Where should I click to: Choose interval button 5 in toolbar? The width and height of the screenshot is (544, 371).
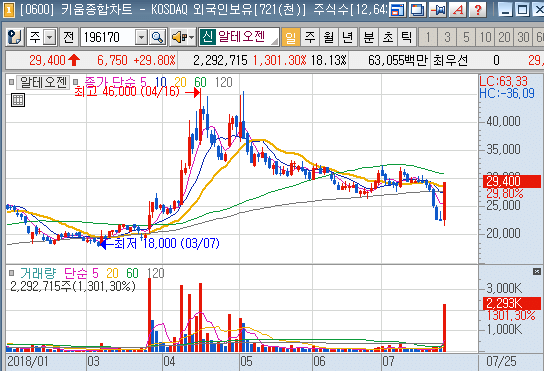(x=466, y=37)
